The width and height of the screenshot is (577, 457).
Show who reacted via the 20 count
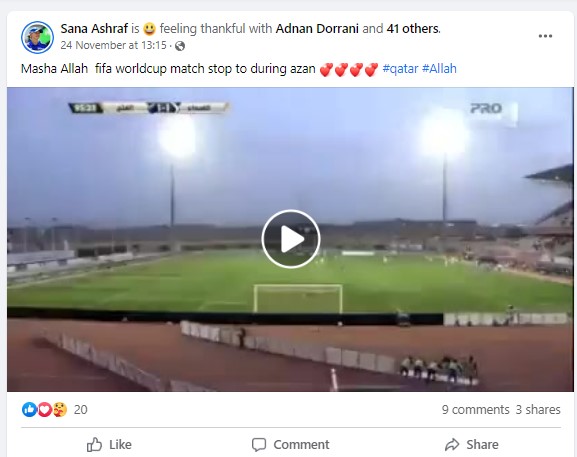tap(81, 410)
